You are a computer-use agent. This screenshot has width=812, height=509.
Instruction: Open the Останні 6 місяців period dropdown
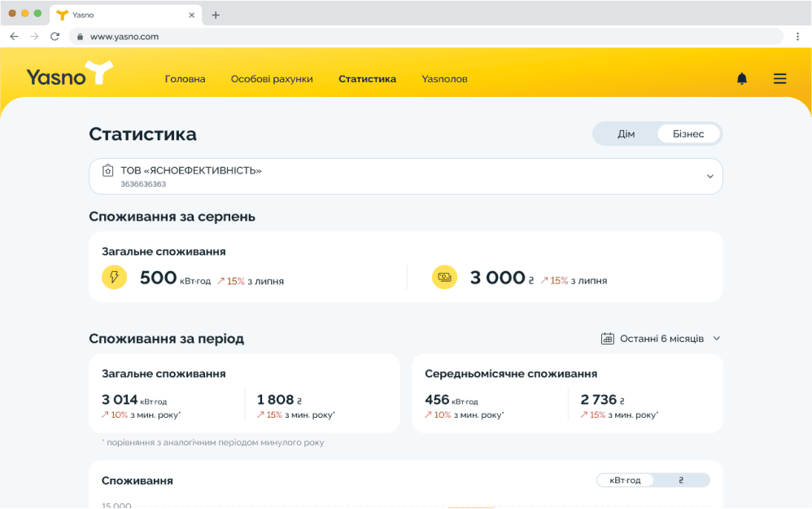[661, 339]
